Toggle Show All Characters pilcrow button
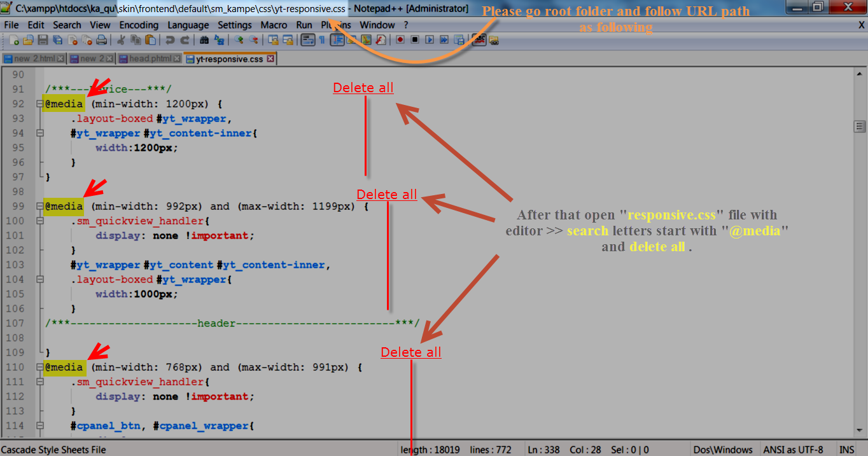This screenshot has height=456, width=868. (x=322, y=40)
